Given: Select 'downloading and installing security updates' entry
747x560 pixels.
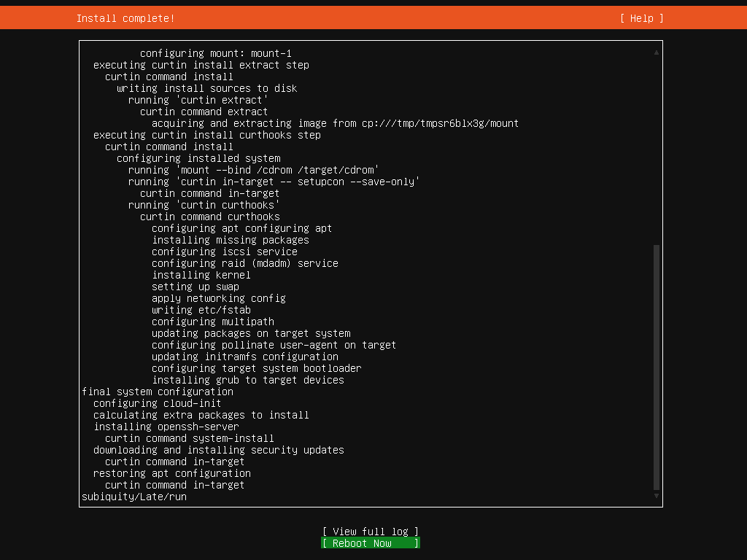Looking at the screenshot, I should [x=219, y=450].
